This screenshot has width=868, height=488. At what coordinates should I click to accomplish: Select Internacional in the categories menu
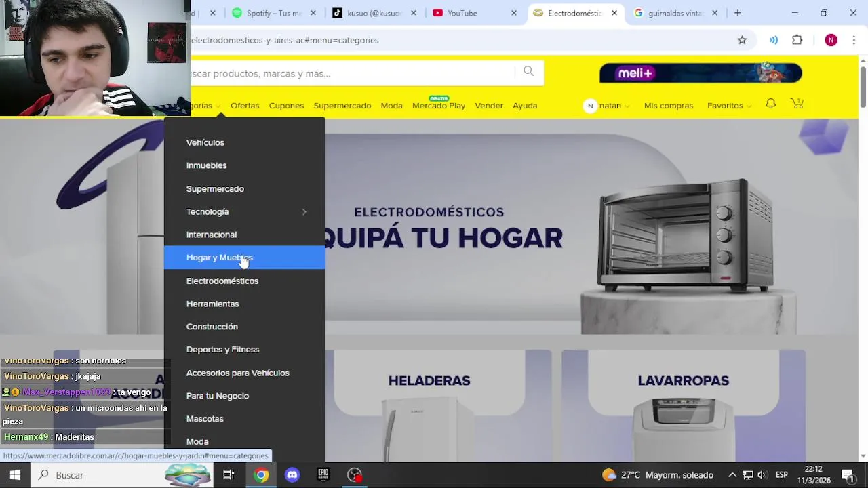(212, 235)
